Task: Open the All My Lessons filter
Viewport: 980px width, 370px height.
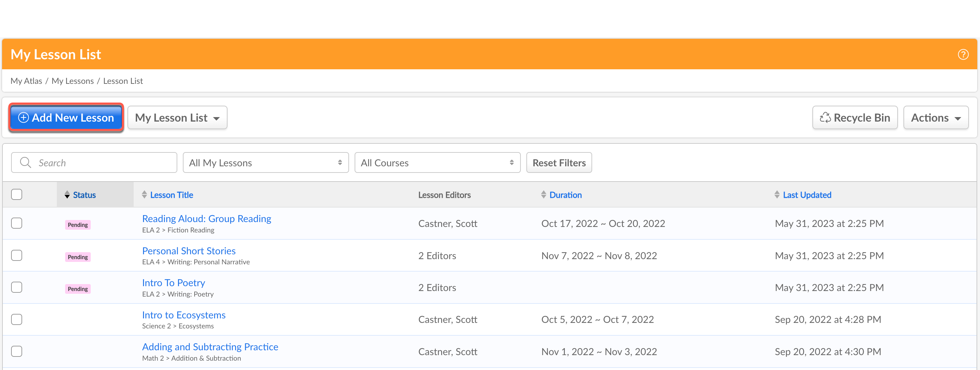Action: tap(266, 162)
